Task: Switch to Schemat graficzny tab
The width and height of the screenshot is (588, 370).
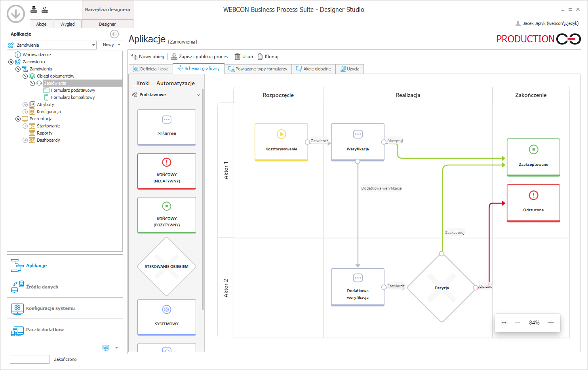Action: (199, 68)
